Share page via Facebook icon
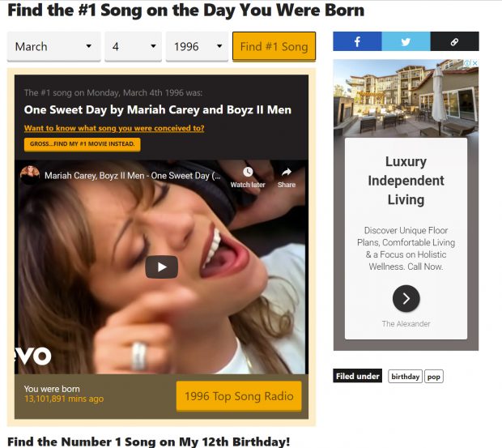 [357, 41]
